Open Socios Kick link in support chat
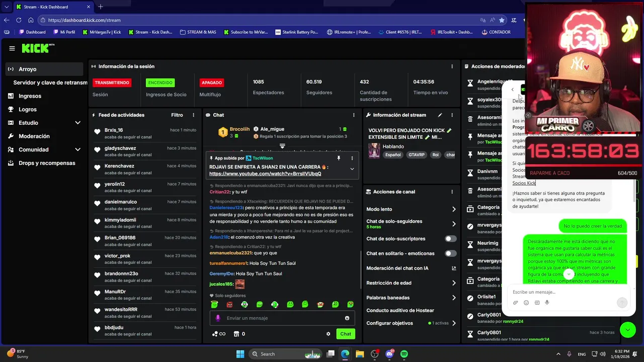The width and height of the screenshot is (644, 362). click(x=524, y=183)
